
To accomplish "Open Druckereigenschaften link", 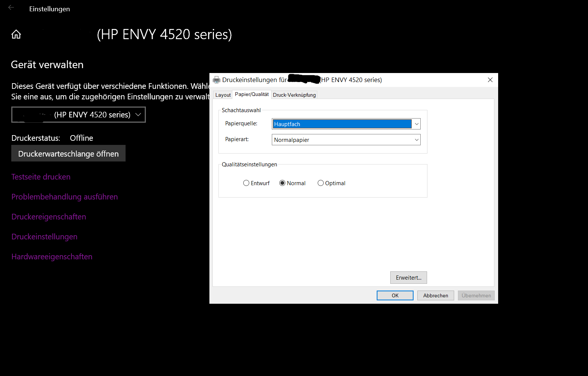I will 49,217.
